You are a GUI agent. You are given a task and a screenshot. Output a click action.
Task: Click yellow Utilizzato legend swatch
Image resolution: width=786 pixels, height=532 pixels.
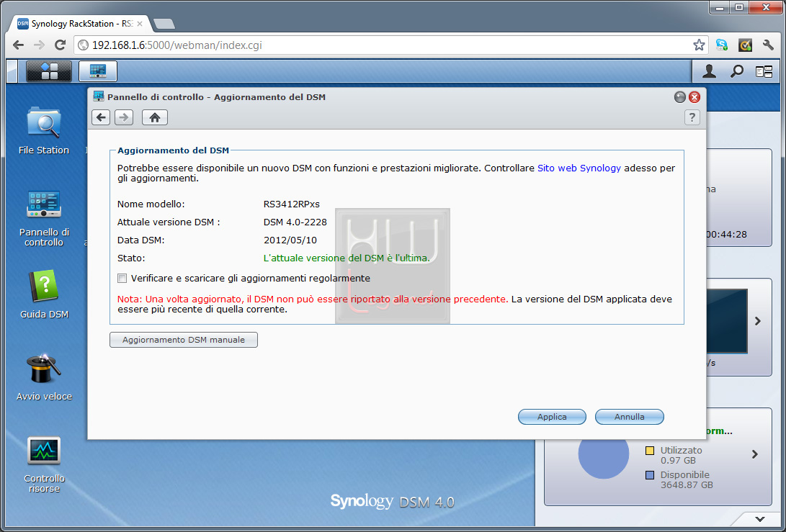click(x=650, y=451)
